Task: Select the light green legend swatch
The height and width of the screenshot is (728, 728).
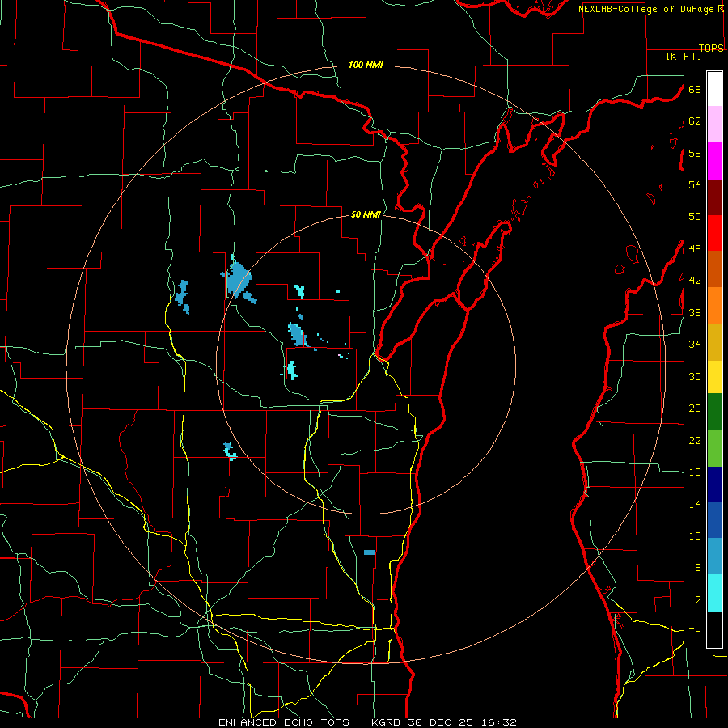Action: [x=714, y=448]
